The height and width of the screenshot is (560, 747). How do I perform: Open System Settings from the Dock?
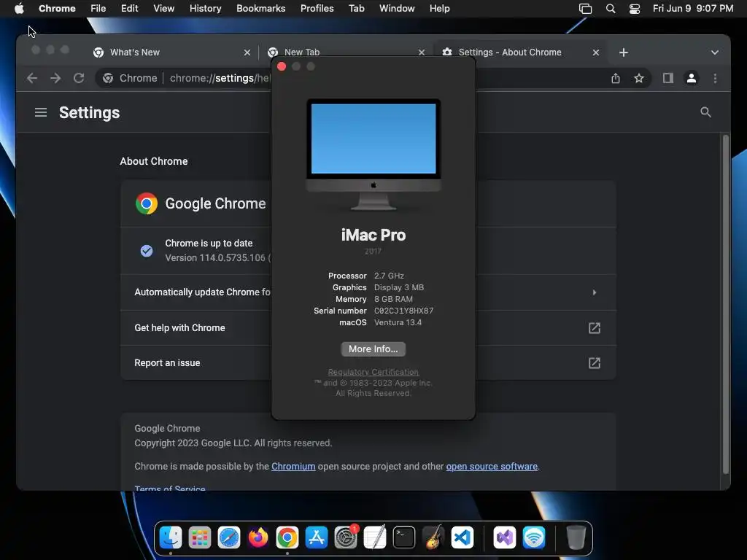tap(345, 538)
